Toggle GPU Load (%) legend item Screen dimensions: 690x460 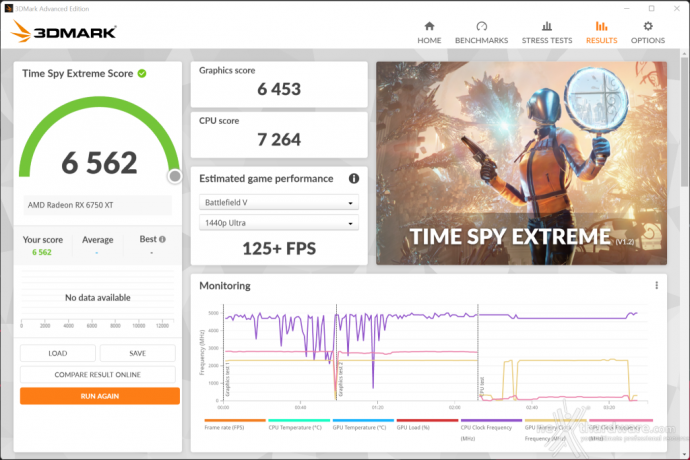[427, 424]
